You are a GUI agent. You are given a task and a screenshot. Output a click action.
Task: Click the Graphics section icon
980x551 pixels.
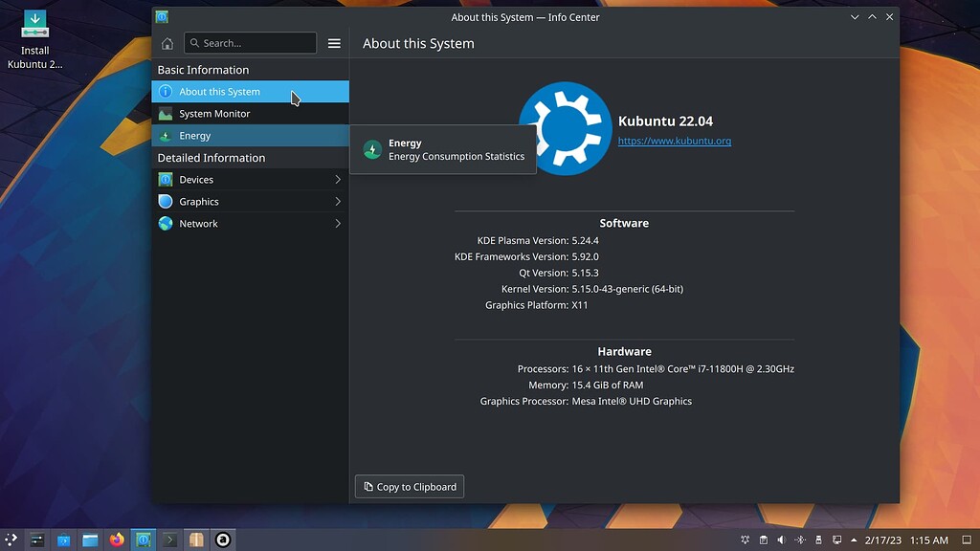pyautogui.click(x=167, y=201)
